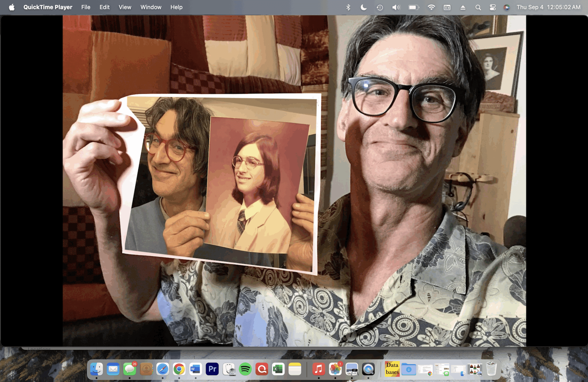588x382 pixels.
Task: Click the date and time display
Action: click(x=548, y=7)
